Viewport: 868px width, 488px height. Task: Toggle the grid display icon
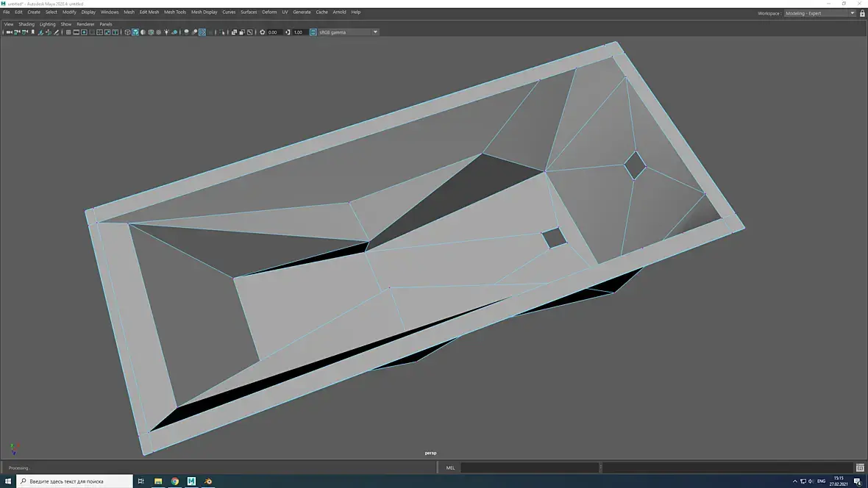point(68,32)
